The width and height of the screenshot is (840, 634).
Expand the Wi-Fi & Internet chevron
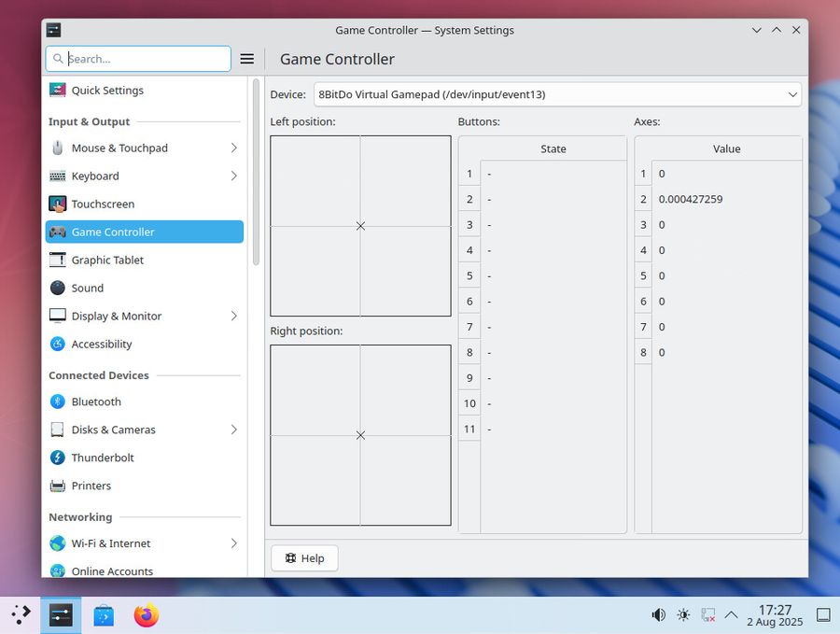[x=233, y=543]
